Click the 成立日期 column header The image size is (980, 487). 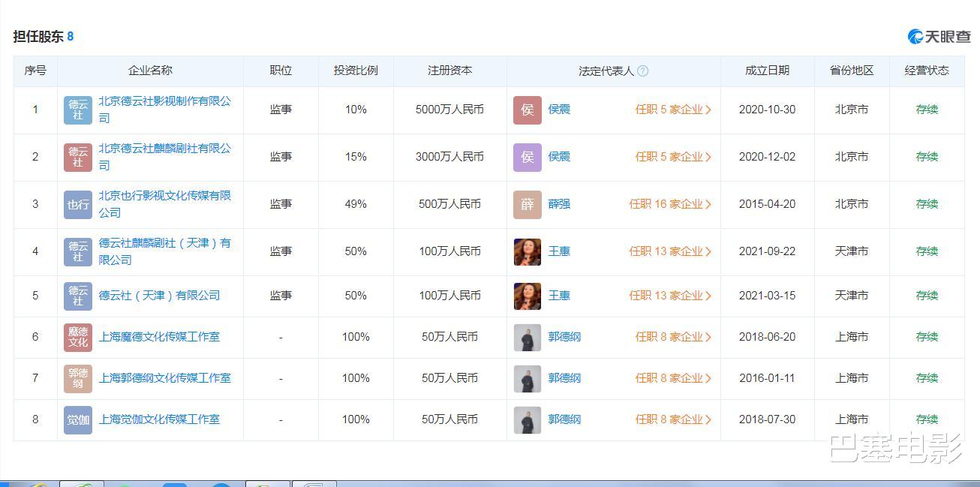[767, 71]
